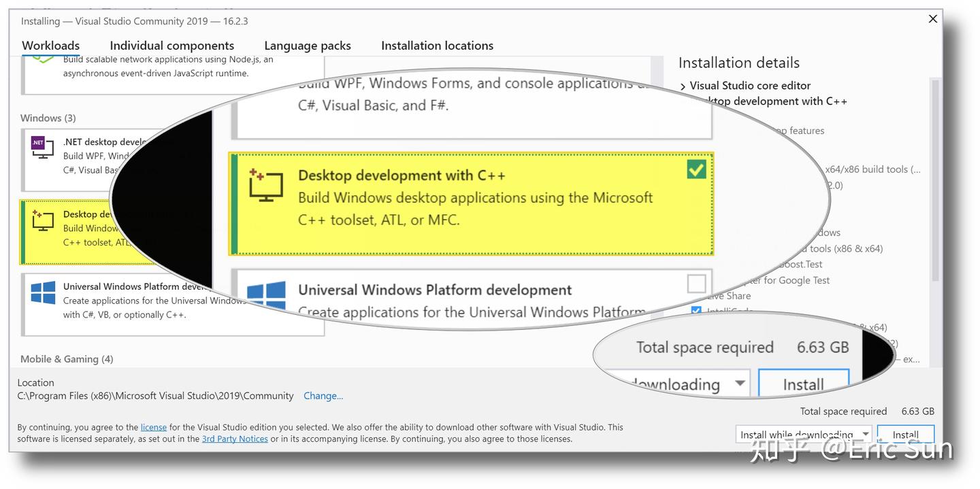Enable Universal Windows Platform development checkbox
Viewport: 980px width, 489px height.
tap(696, 284)
